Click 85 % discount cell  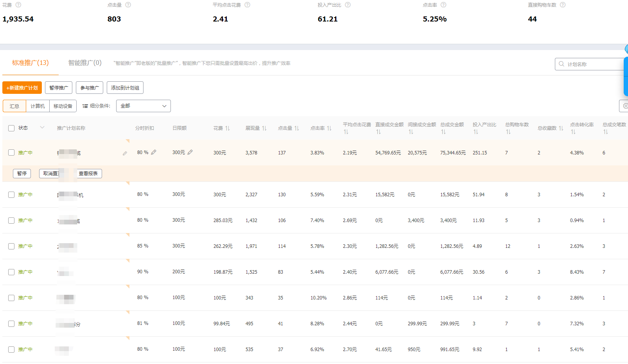tap(143, 246)
